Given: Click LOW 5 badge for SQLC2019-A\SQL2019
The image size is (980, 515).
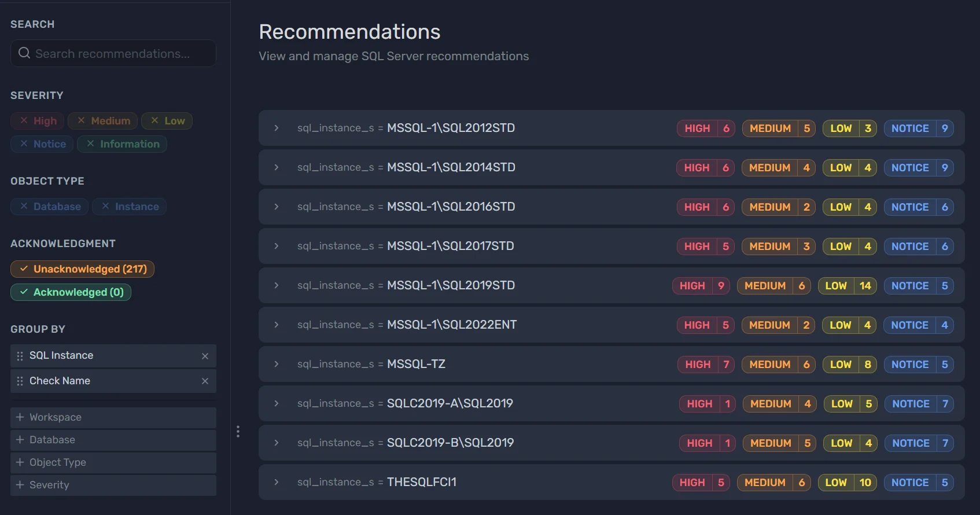Looking at the screenshot, I should (x=851, y=404).
